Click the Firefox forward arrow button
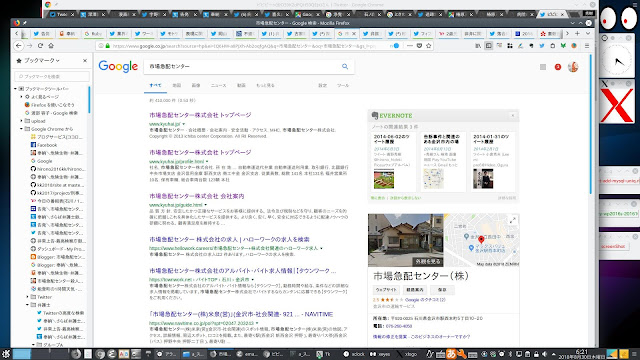This screenshot has width=640, height=360. [29, 46]
